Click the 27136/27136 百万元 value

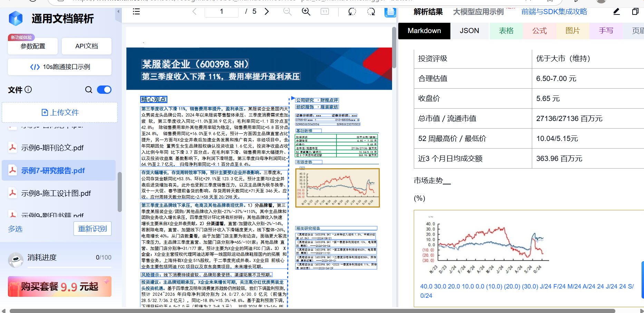click(x=569, y=119)
